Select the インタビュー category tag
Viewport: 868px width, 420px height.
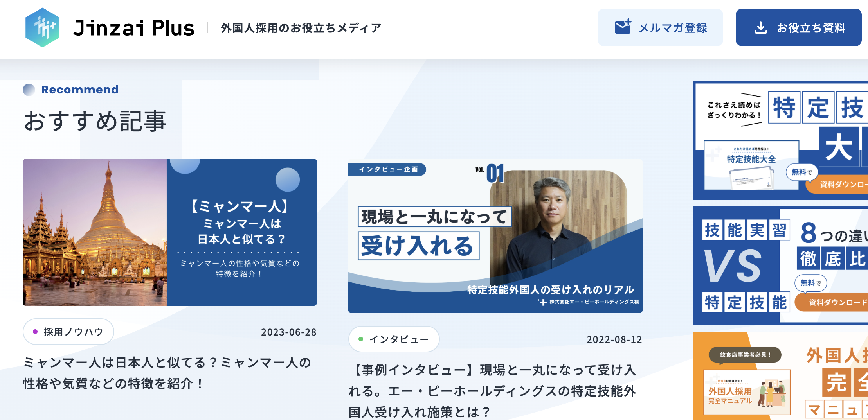[394, 339]
